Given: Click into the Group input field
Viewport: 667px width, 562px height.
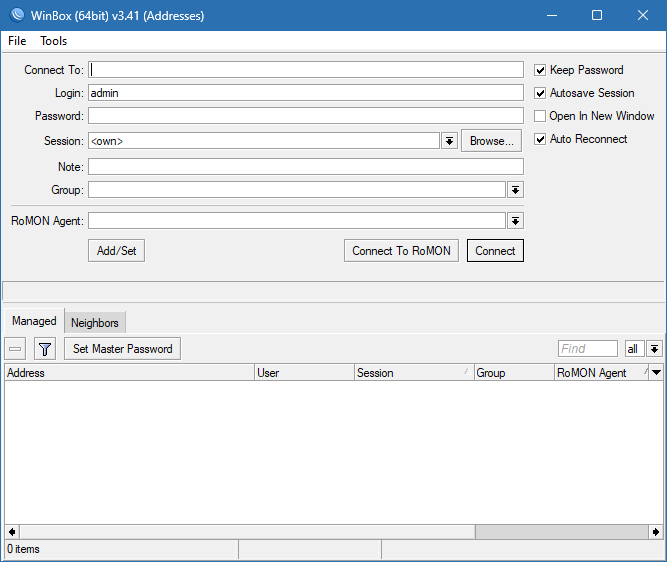Looking at the screenshot, I should 297,190.
